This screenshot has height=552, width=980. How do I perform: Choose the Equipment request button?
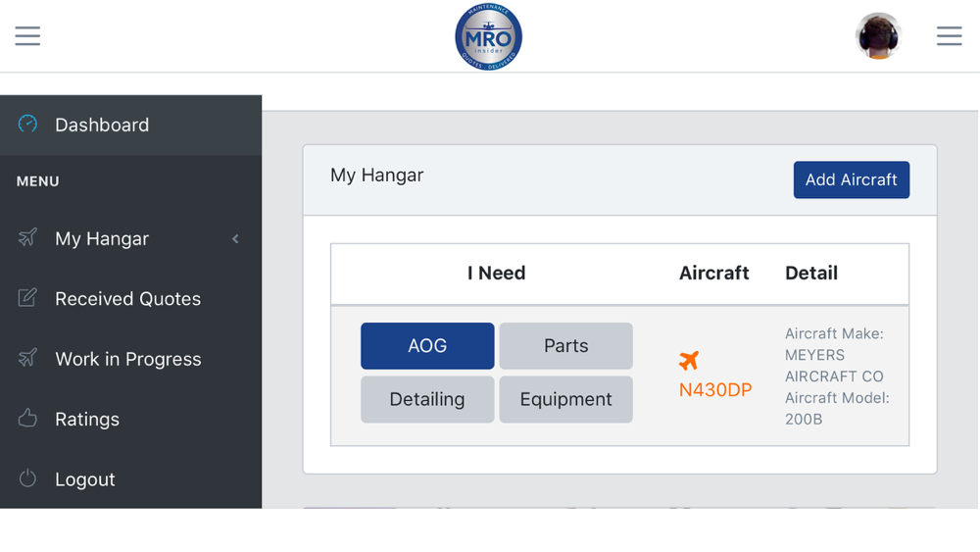(565, 399)
